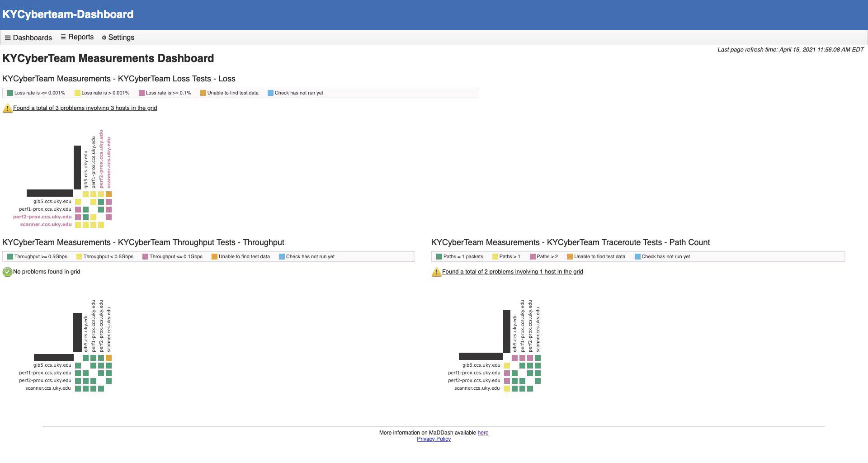The image size is (868, 463).
Task: Click 'KYCyberTeam Throughput Tests - Throughput' section heading
Action: [x=143, y=242]
